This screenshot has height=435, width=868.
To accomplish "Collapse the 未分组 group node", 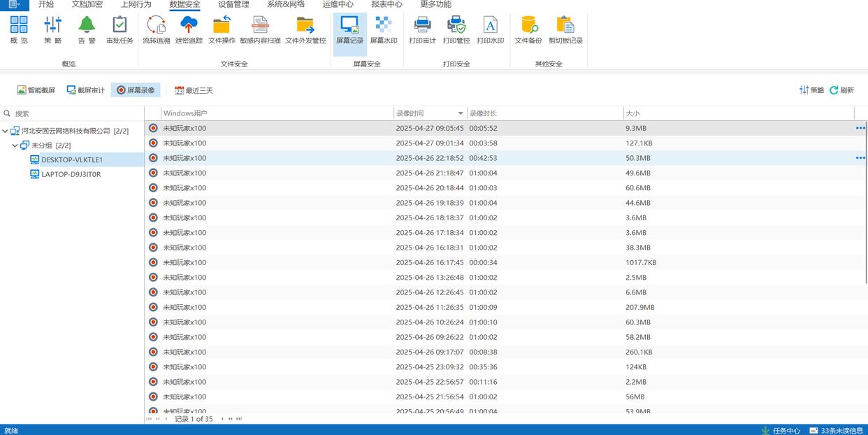I will coord(15,145).
